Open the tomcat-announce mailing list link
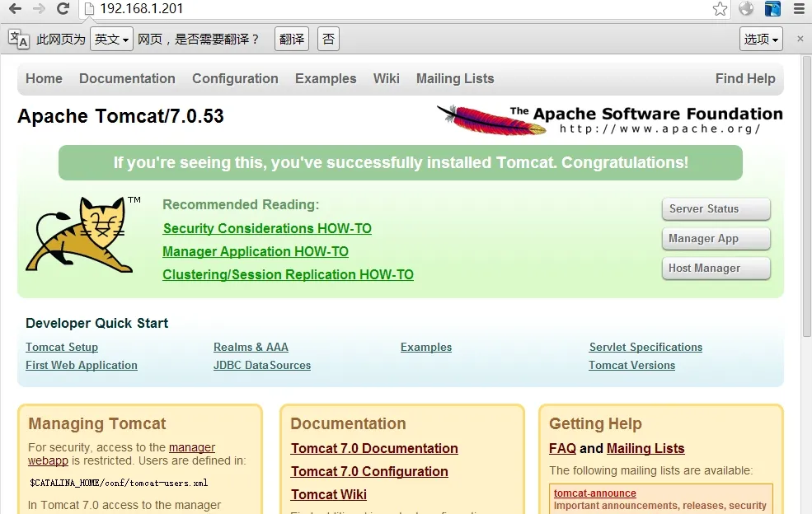Viewport: 812px width, 514px height. 595,493
